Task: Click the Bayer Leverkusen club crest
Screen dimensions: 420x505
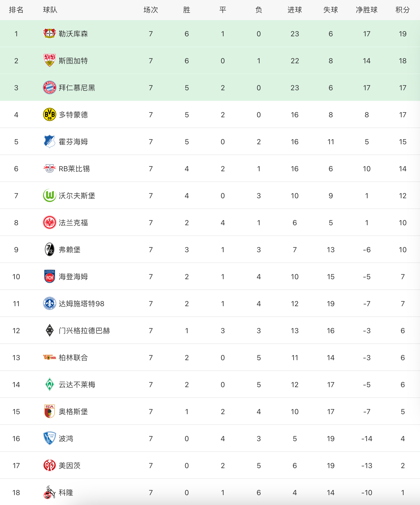Action: 49,33
